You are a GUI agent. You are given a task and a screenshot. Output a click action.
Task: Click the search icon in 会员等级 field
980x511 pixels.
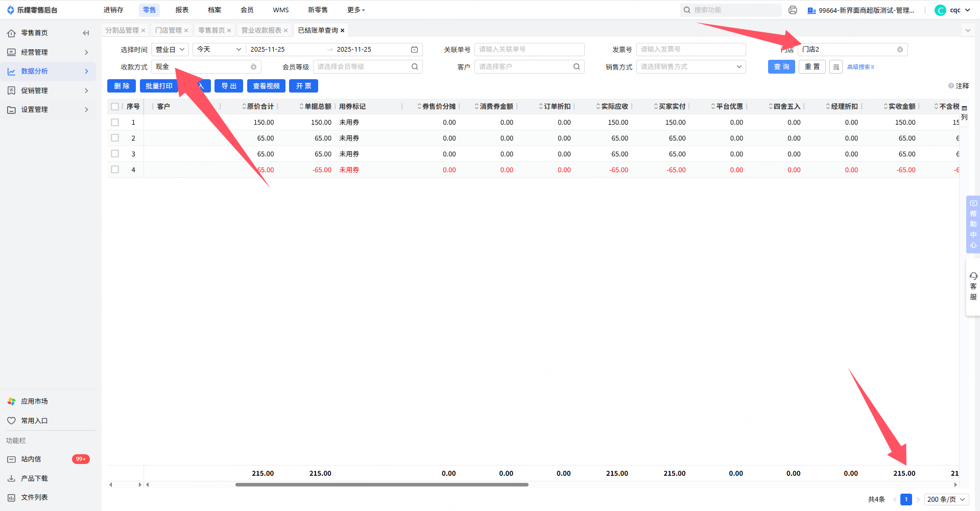415,67
